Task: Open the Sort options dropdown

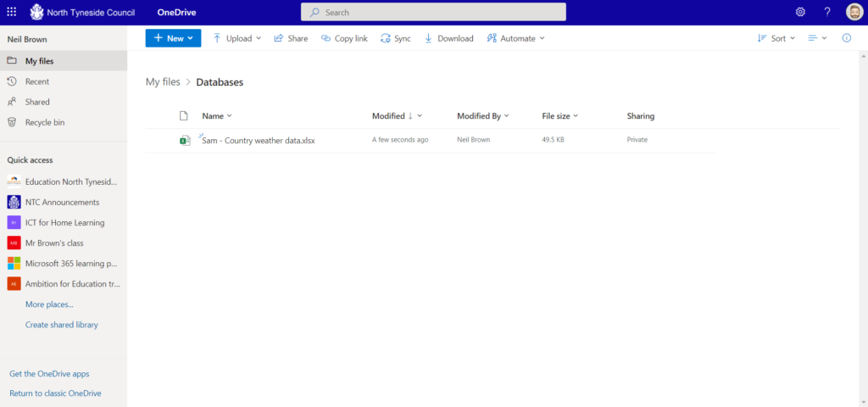Action: [776, 38]
